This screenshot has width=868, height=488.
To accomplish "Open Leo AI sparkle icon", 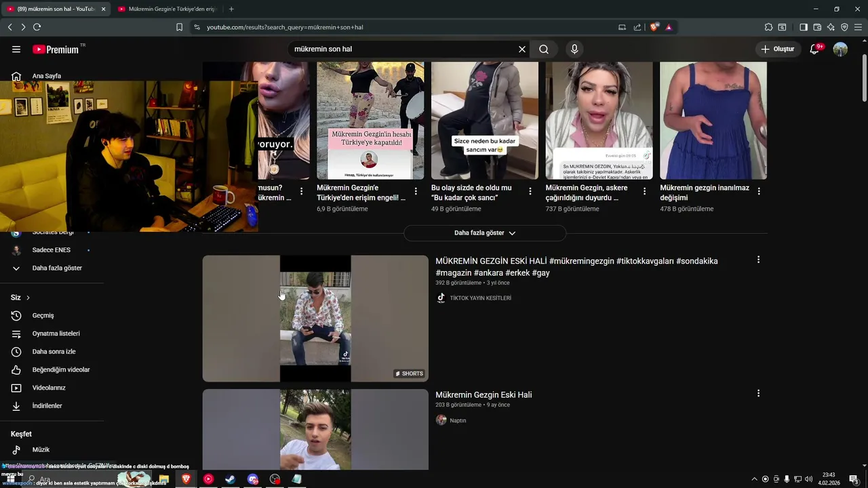I will click(831, 27).
